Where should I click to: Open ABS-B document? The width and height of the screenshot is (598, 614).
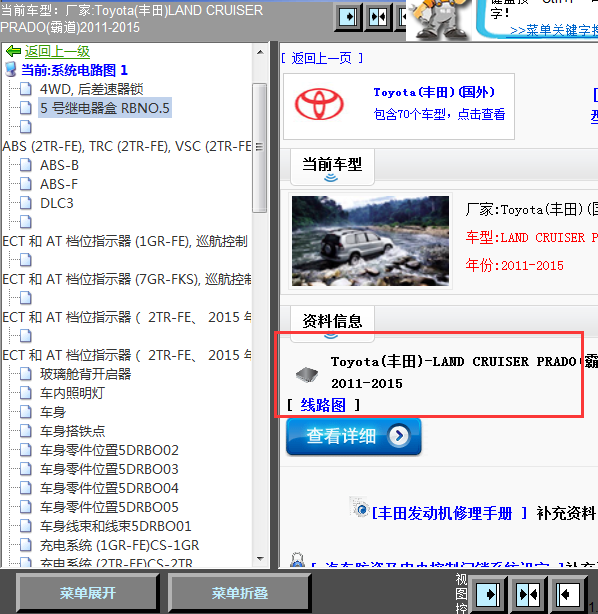click(59, 165)
